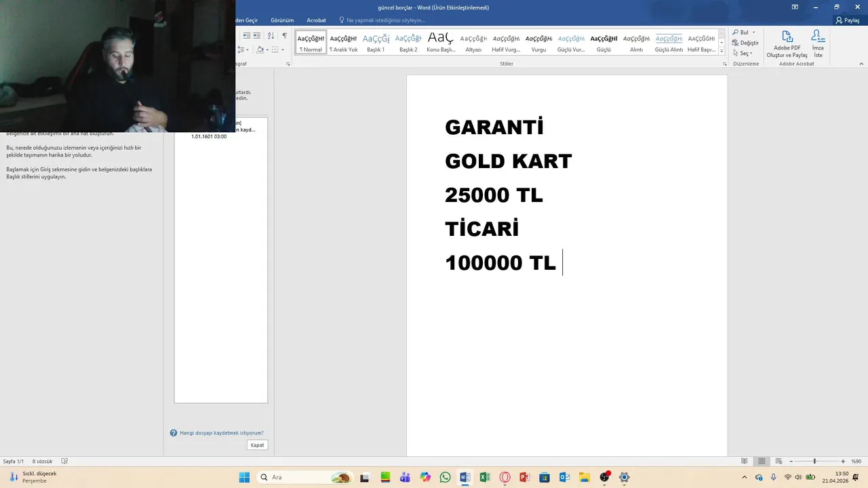The image size is (868, 488).
Task: Click the %90 zoom level
Action: point(856,462)
